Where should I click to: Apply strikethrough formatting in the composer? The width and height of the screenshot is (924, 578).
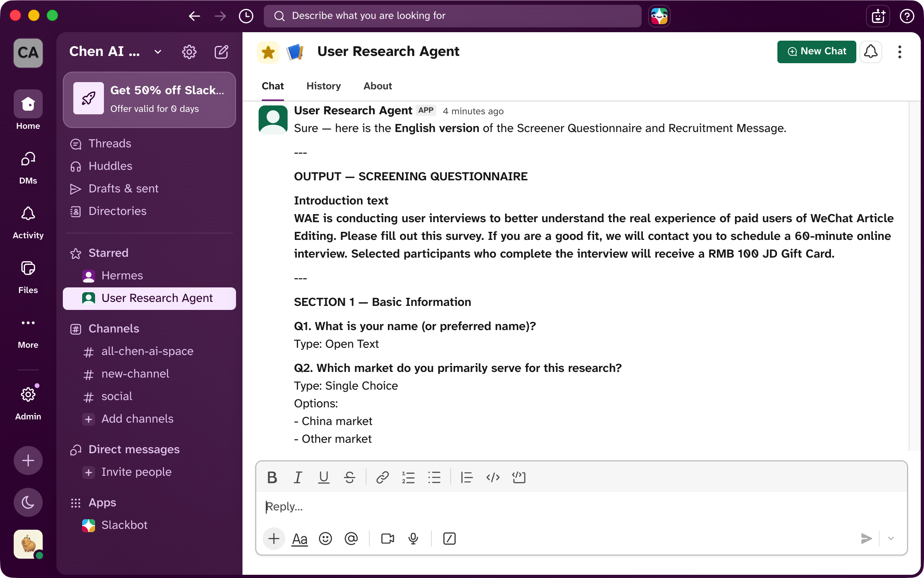point(349,477)
